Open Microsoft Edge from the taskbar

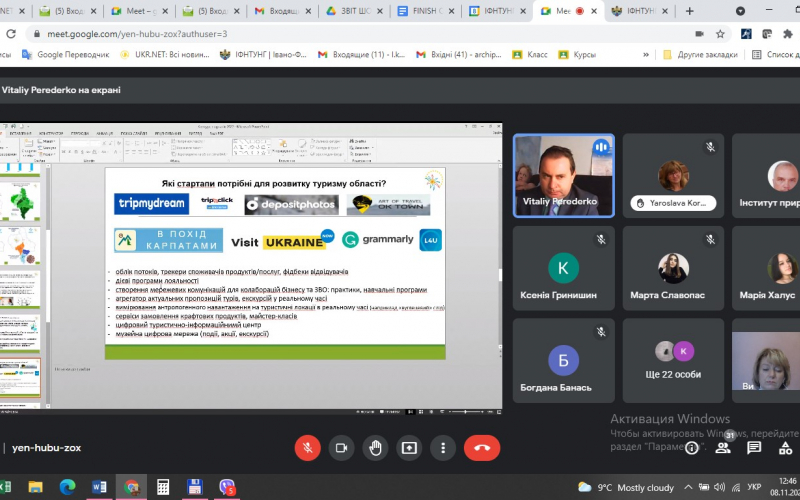67,487
